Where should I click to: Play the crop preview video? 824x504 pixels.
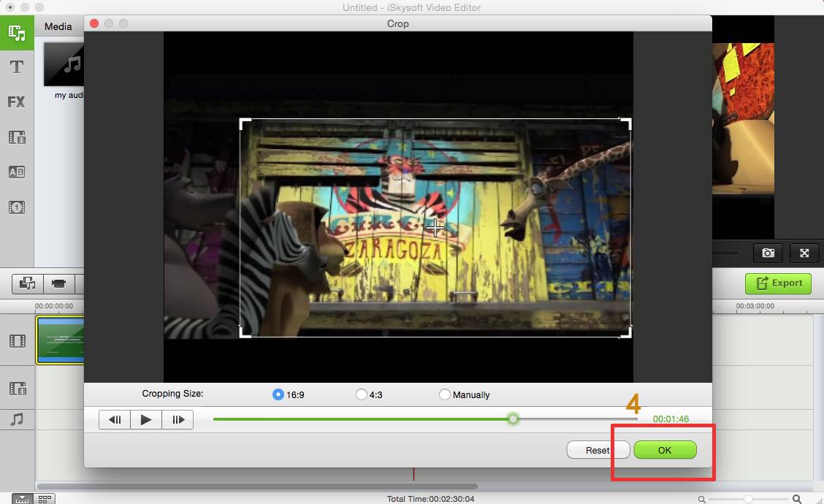coord(146,419)
